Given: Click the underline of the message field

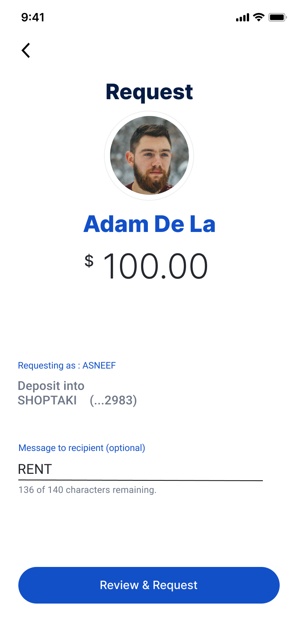Looking at the screenshot, I should click(140, 480).
